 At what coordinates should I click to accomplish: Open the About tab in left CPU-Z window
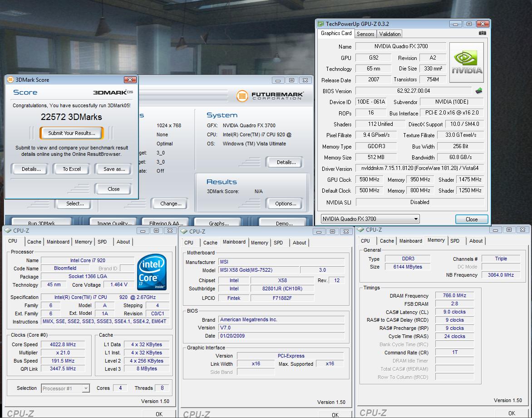pyautogui.click(x=123, y=242)
